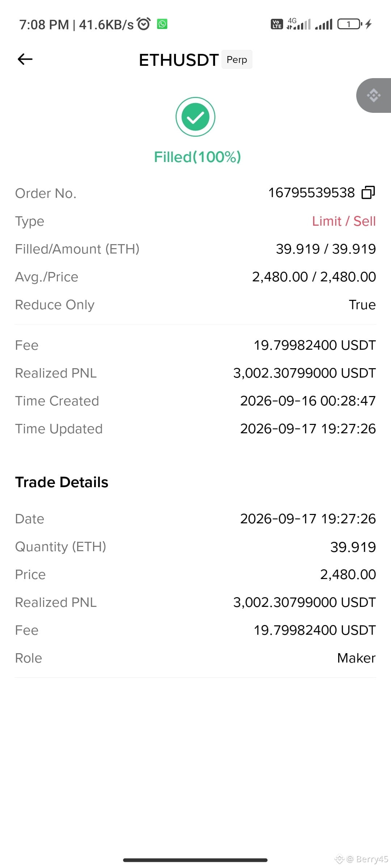Tap the VoLTE status icon
391x868 pixels.
[x=277, y=24]
